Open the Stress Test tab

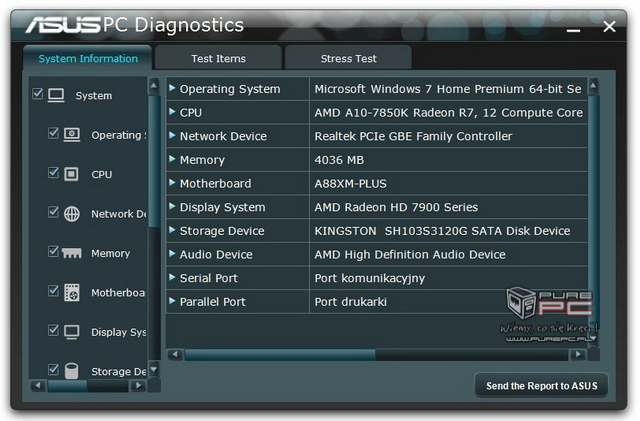tap(348, 58)
